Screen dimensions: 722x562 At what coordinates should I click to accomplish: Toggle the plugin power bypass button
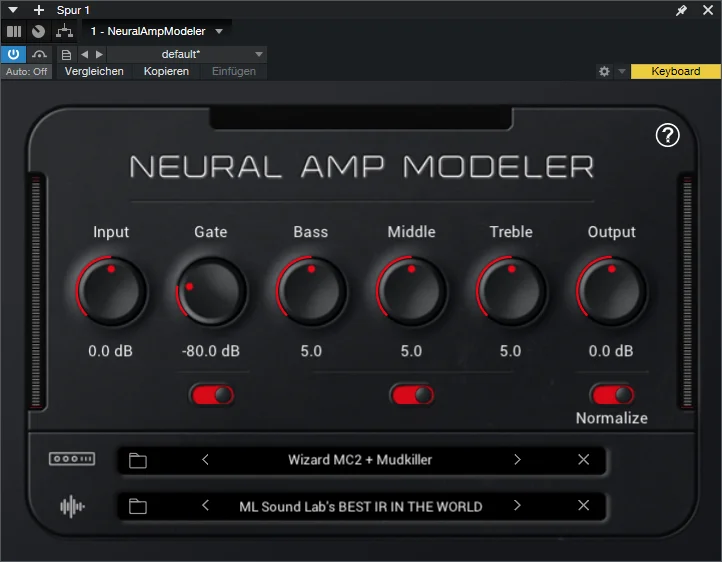tap(13, 54)
